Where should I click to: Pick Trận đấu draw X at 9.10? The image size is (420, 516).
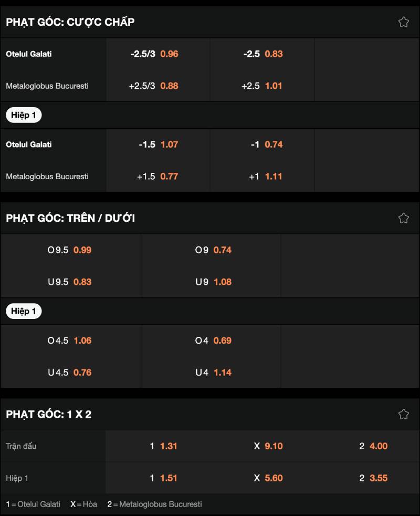(268, 446)
